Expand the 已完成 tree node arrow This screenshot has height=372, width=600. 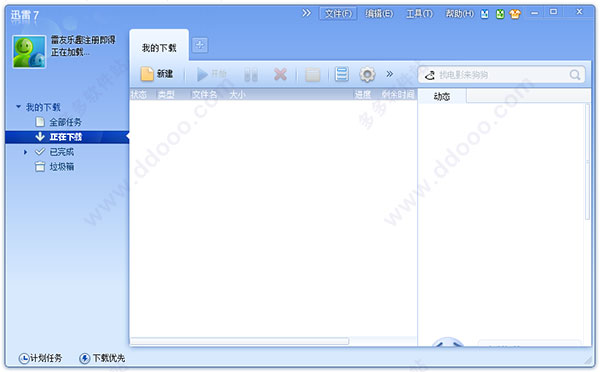25,152
